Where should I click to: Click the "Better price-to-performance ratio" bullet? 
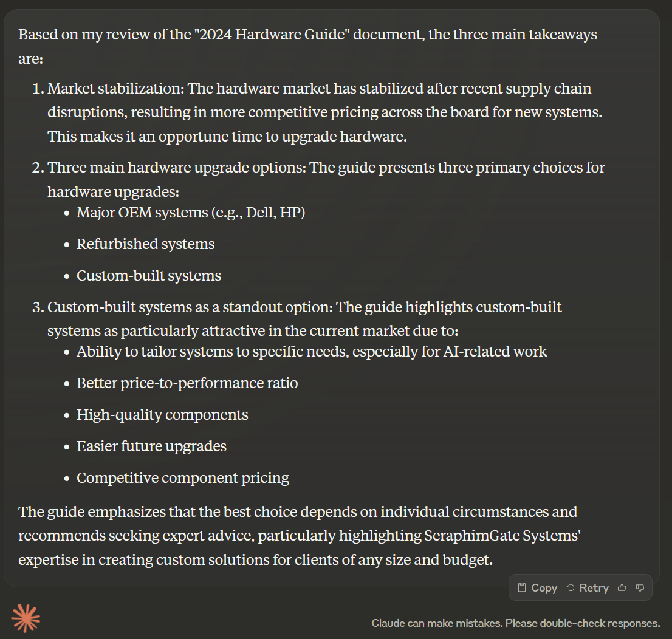click(x=187, y=383)
